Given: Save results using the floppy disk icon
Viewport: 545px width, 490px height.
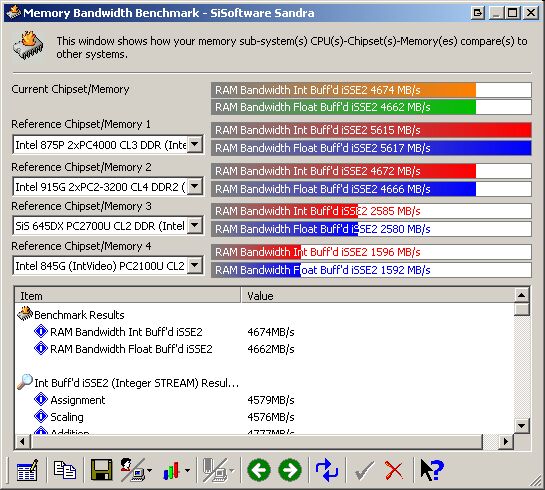Looking at the screenshot, I should (x=101, y=470).
